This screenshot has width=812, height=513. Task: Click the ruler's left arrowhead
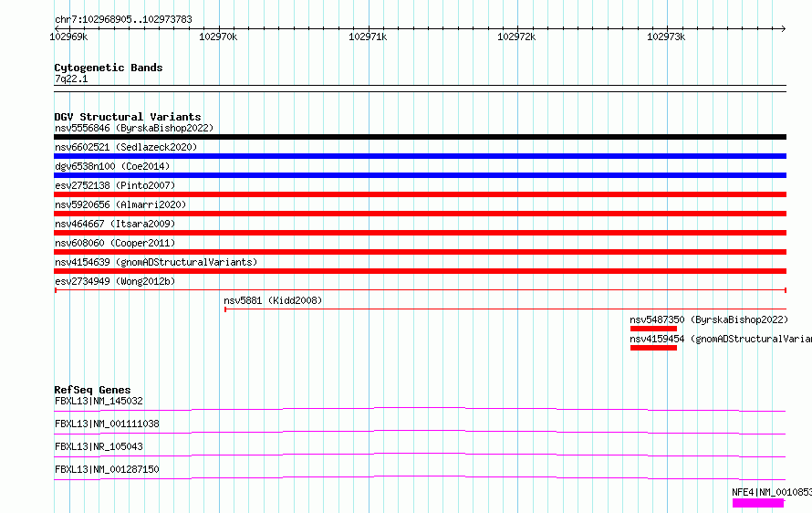[57, 28]
